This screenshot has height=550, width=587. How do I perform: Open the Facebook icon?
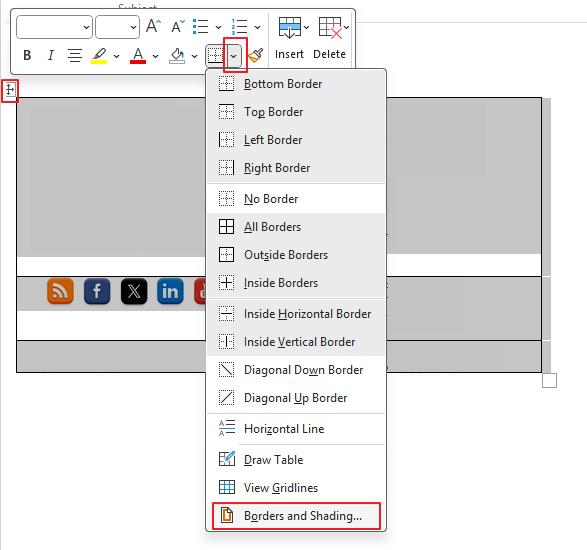pos(97,291)
